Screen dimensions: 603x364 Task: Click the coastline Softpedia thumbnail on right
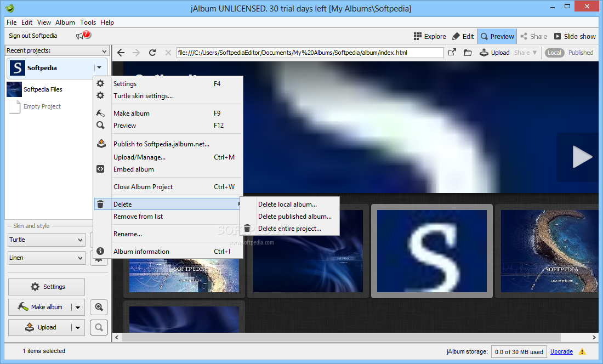coord(549,251)
